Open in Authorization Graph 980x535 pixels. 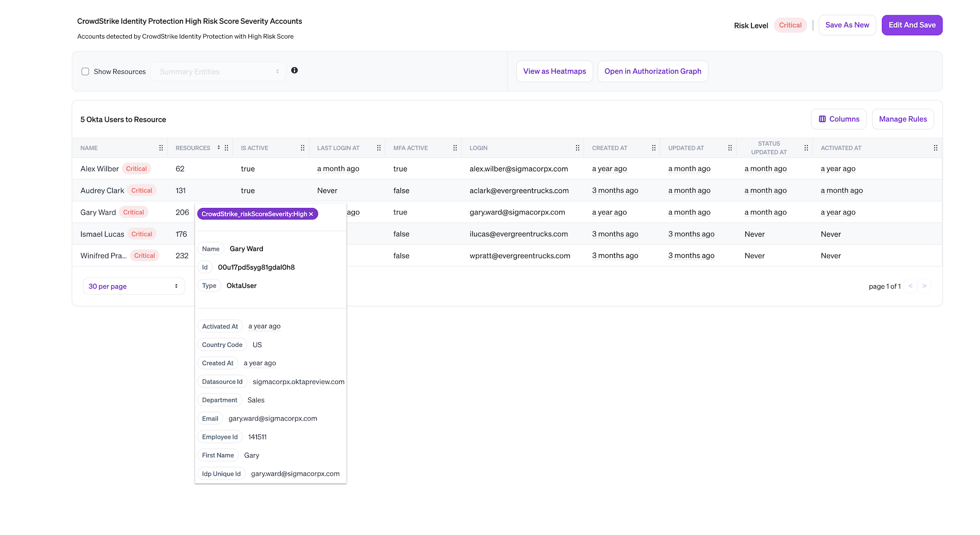[x=652, y=71]
